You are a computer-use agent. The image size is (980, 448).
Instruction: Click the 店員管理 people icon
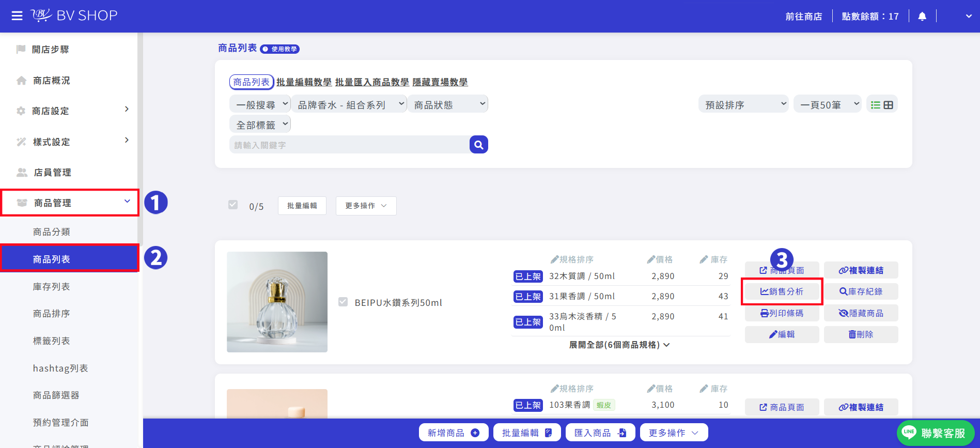coord(22,172)
